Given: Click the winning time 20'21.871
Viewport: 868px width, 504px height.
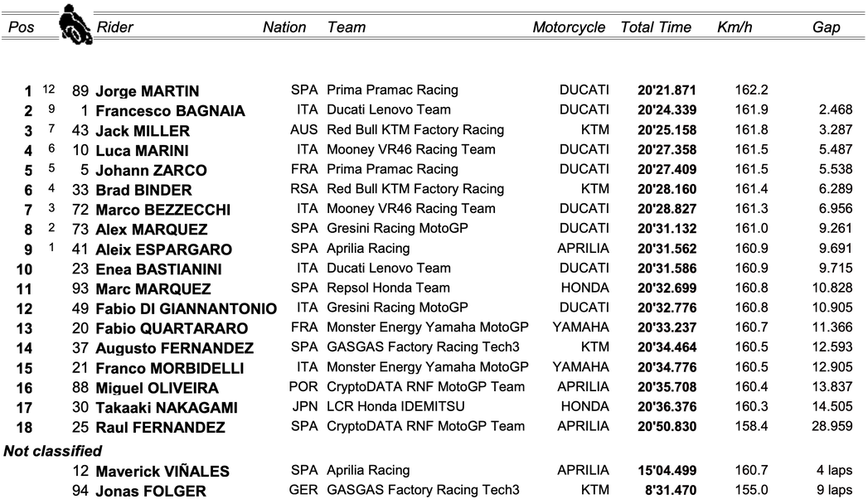Looking at the screenshot, I should point(667,90).
